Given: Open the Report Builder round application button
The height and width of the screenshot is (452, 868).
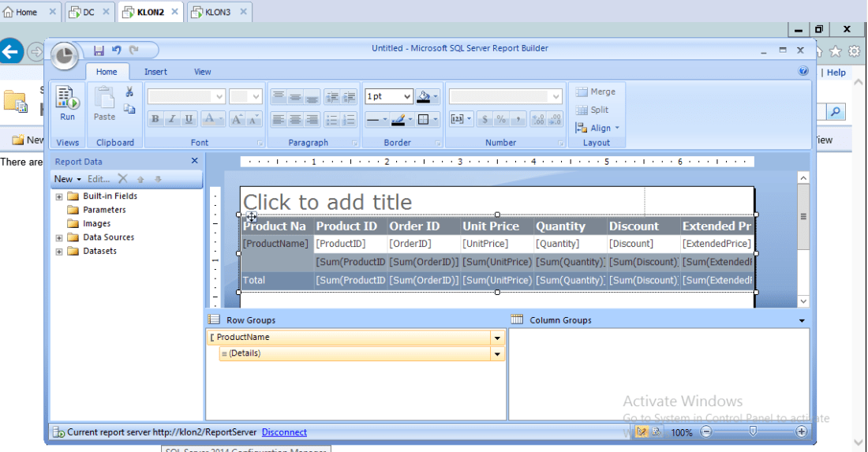Looking at the screenshot, I should point(65,56).
